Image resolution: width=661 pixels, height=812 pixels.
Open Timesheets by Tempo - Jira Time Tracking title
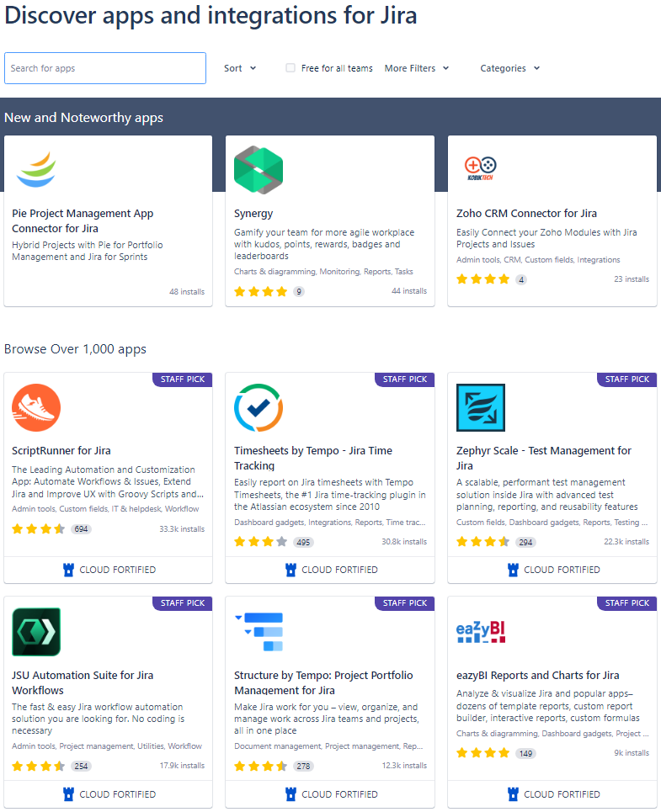coord(313,458)
